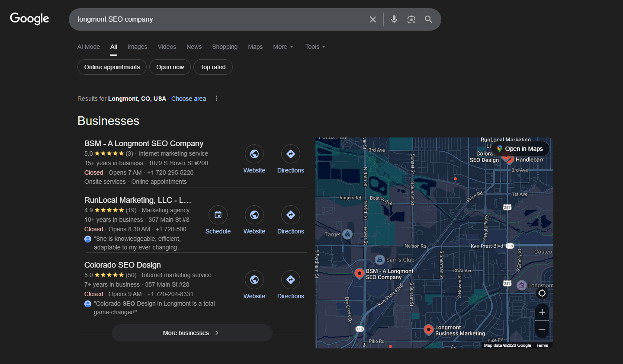Show More businesses results
623x364 pixels.
[x=192, y=333]
